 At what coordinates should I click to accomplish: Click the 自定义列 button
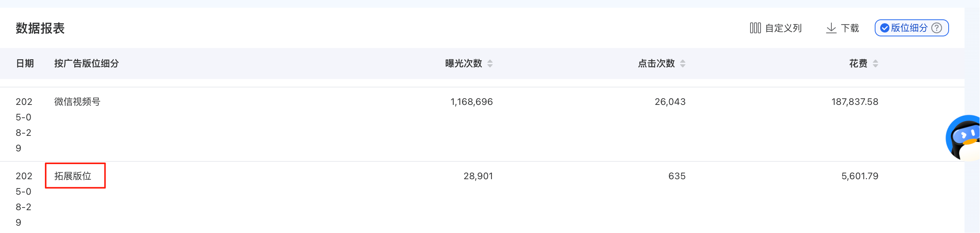[776, 28]
